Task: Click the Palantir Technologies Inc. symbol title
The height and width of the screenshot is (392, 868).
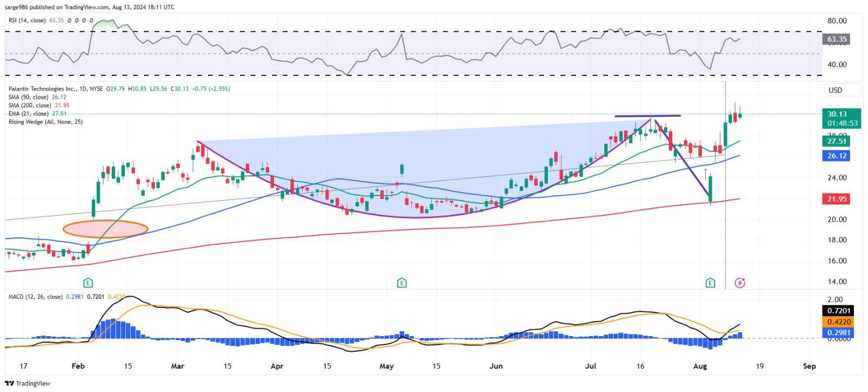Action: coord(42,88)
